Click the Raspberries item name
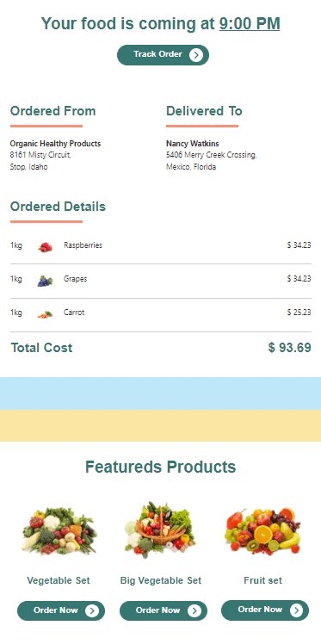 coord(83,245)
